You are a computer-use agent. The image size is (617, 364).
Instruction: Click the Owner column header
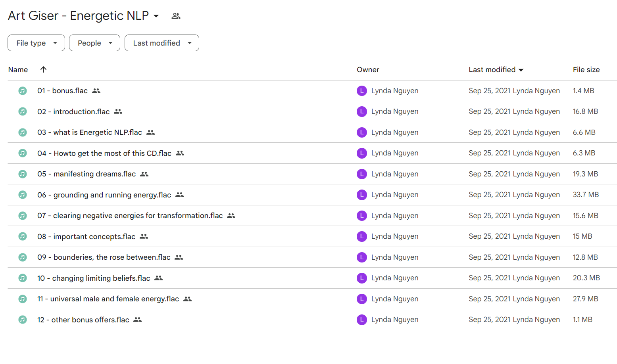pyautogui.click(x=368, y=70)
